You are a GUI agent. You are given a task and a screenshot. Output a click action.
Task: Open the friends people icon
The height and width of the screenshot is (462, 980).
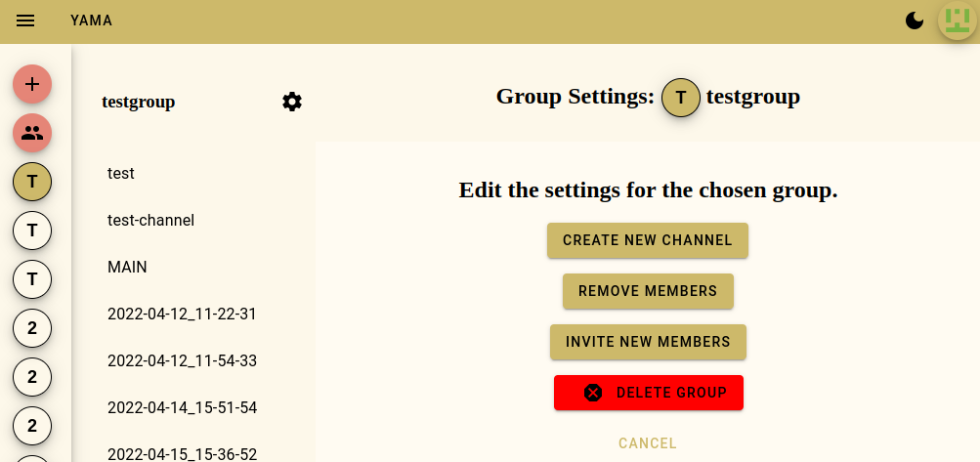[32, 132]
